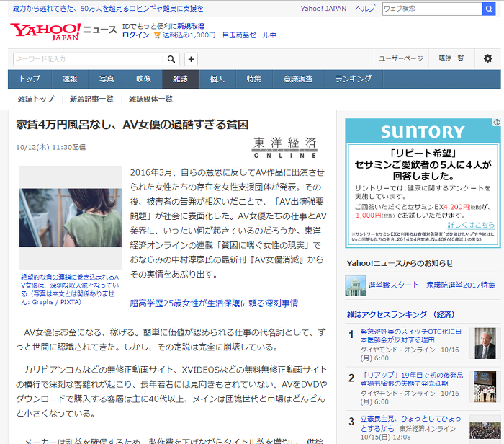Open the 雑誌 tab in navigation bar
This screenshot has height=444, width=504.
tap(181, 79)
